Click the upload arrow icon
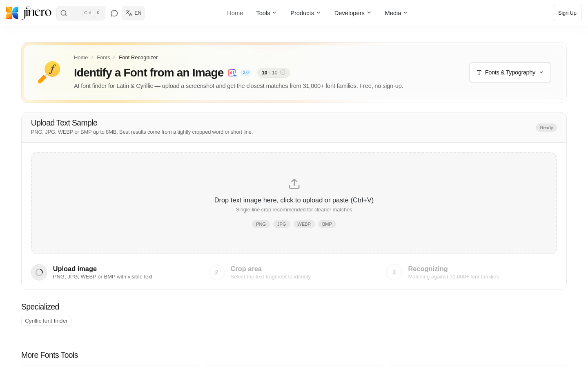588x368 pixels. coord(294,184)
